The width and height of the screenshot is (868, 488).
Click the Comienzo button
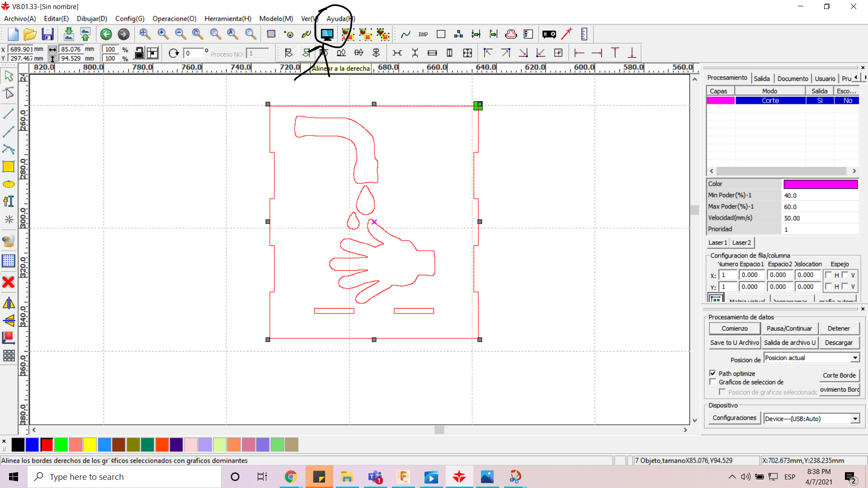[735, 328]
